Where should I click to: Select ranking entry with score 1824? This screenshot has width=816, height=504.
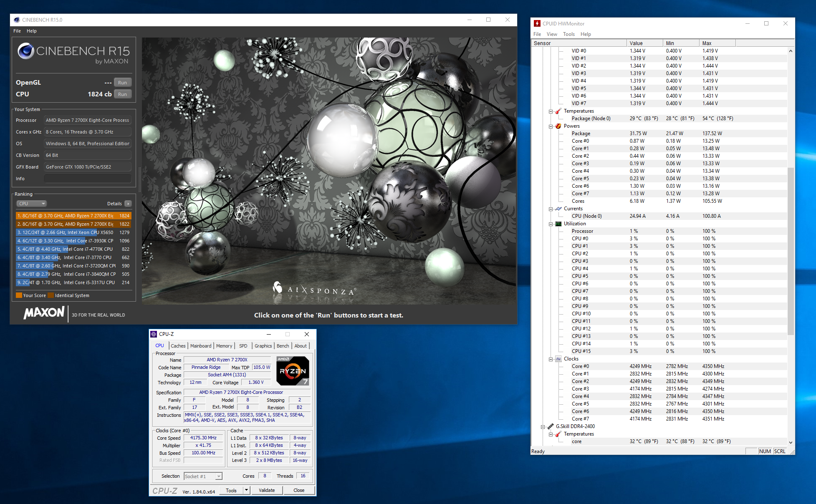click(73, 216)
